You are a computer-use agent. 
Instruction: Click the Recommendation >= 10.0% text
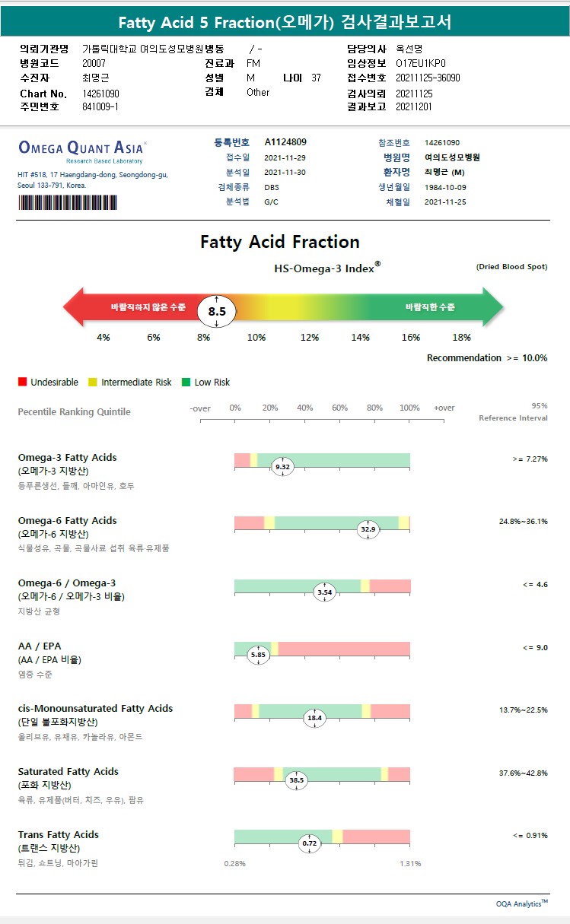pyautogui.click(x=486, y=357)
